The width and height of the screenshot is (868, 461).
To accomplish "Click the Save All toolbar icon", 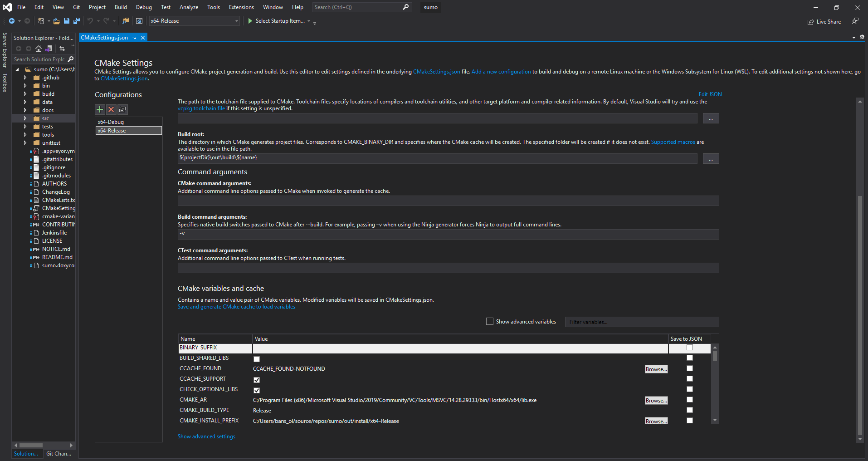I will [76, 21].
